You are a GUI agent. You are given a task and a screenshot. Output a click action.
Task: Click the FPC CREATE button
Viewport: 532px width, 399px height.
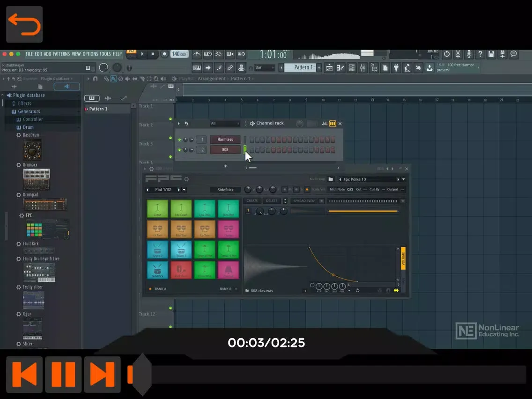click(252, 201)
